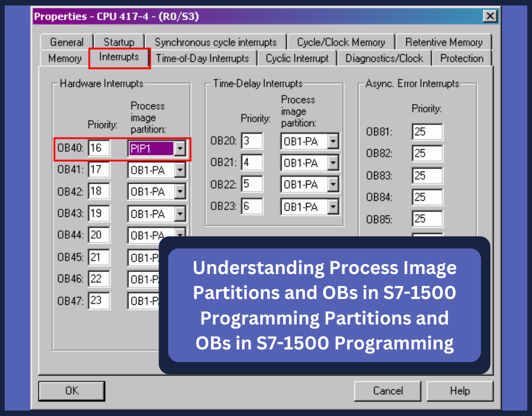
Task: Open the Startup tab
Action: [119, 42]
